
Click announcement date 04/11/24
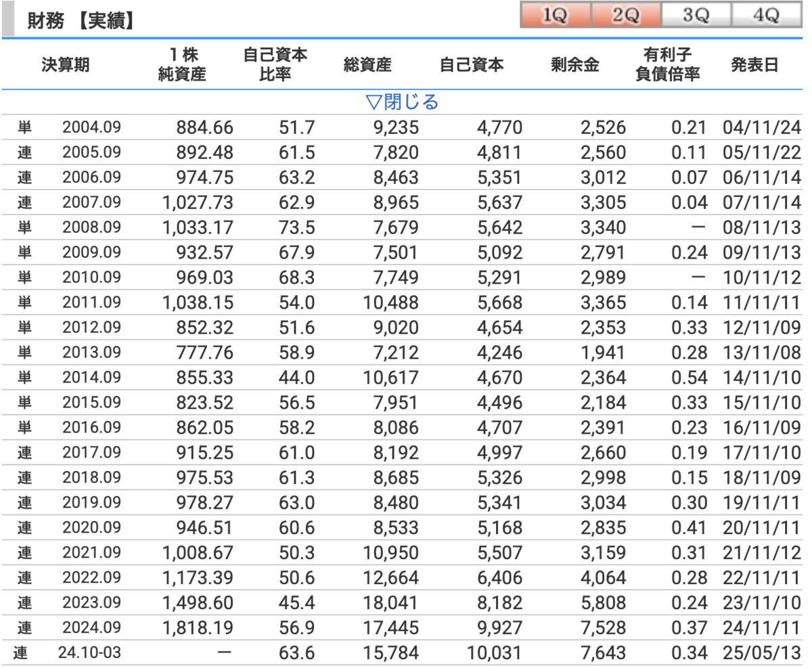coord(761,127)
